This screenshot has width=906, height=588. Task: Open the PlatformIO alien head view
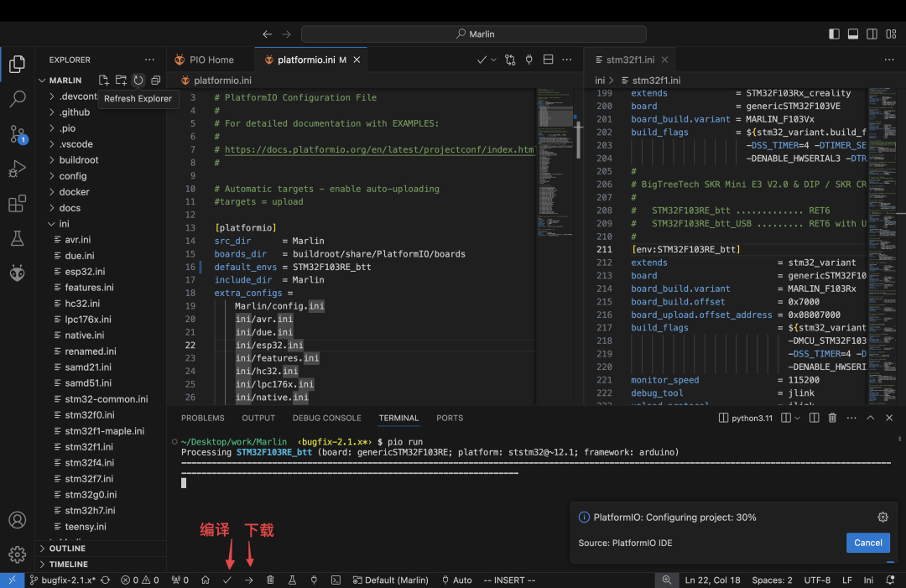pyautogui.click(x=17, y=273)
